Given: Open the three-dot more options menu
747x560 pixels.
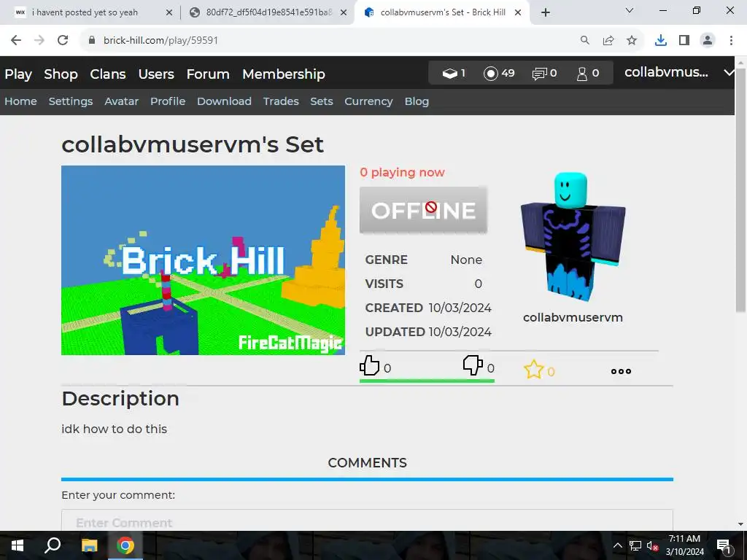Looking at the screenshot, I should (621, 371).
